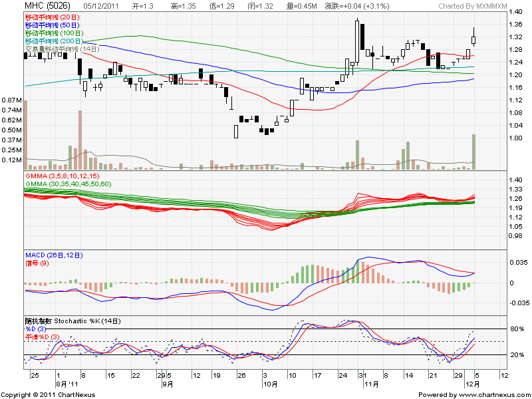Image resolution: width=532 pixels, height=399 pixels.
Task: Click the tallest volume bar near 12月
Action: (474, 152)
